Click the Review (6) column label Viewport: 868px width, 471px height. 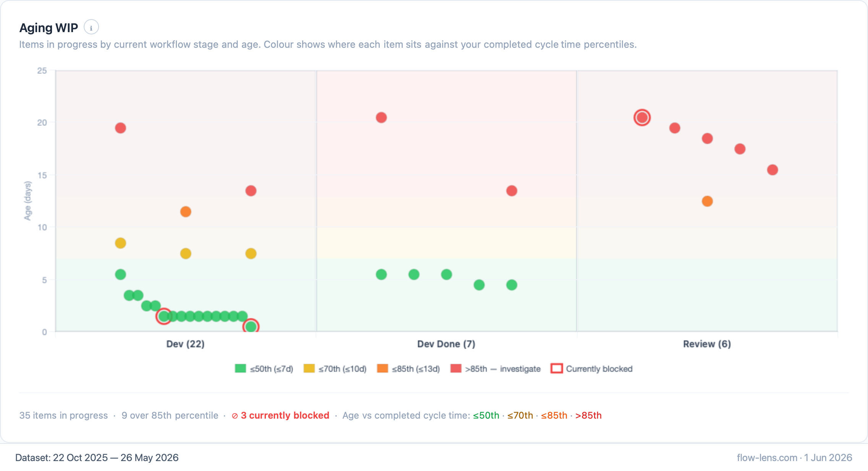pos(707,344)
